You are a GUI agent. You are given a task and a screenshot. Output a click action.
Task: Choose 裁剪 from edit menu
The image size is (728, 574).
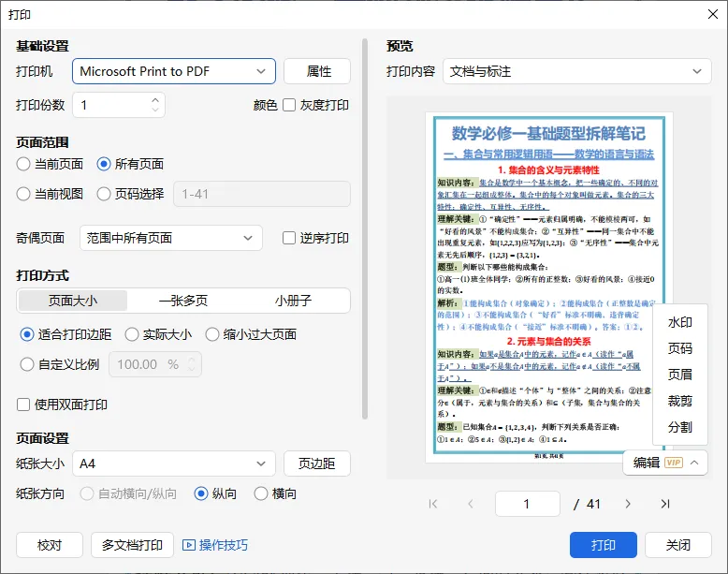pyautogui.click(x=679, y=401)
